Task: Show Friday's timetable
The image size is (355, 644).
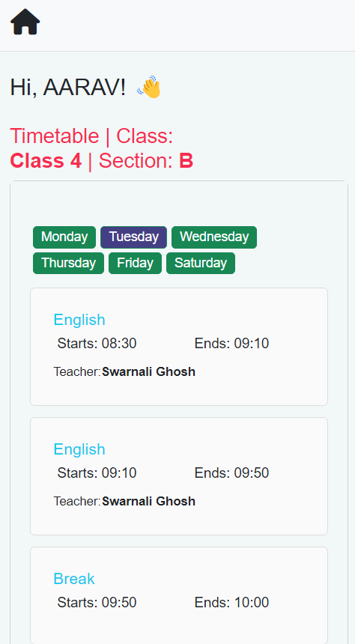Action: pyautogui.click(x=135, y=263)
